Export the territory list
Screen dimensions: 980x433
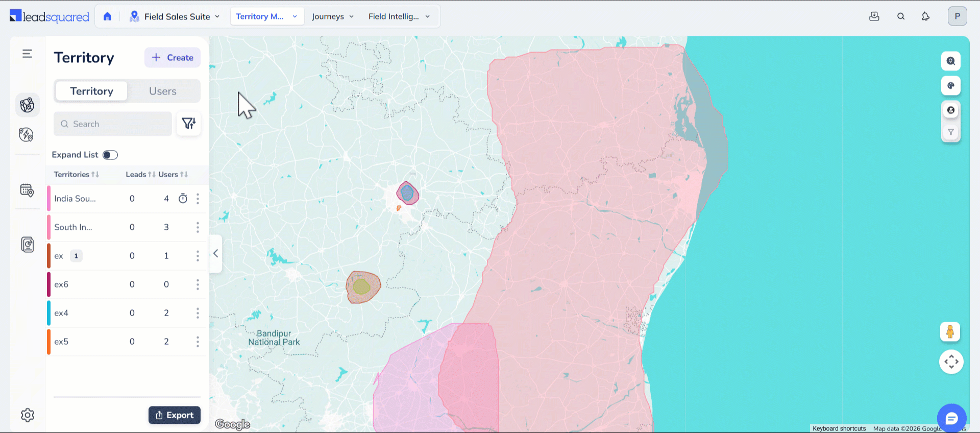tap(174, 415)
